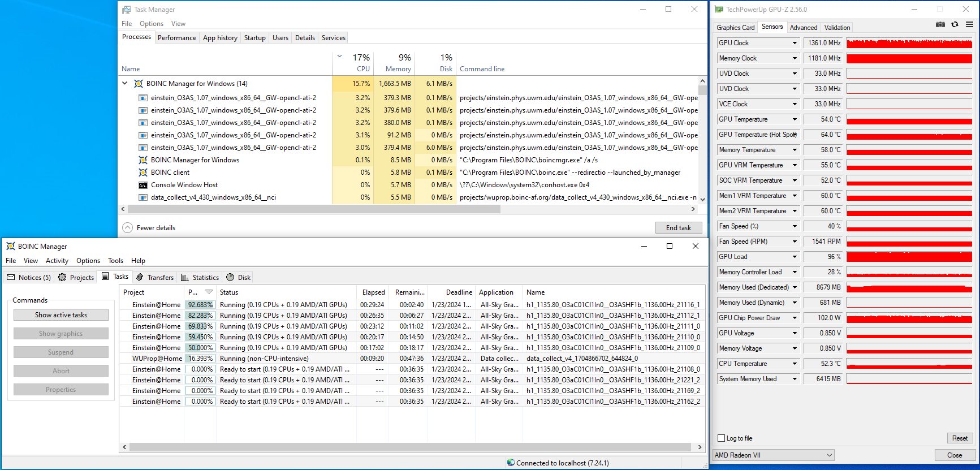Click the Reset button in GPU-Z
Screen dimensions: 980x470
pyautogui.click(x=960, y=438)
